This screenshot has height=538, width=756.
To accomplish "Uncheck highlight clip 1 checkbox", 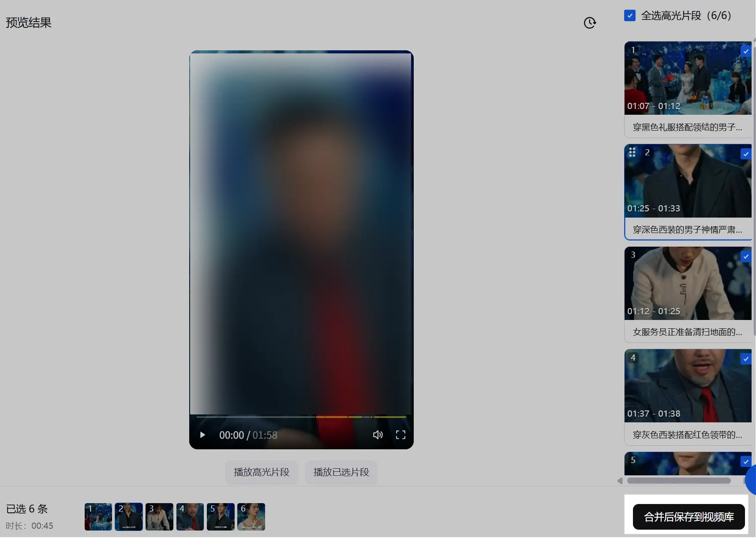I will click(x=746, y=51).
